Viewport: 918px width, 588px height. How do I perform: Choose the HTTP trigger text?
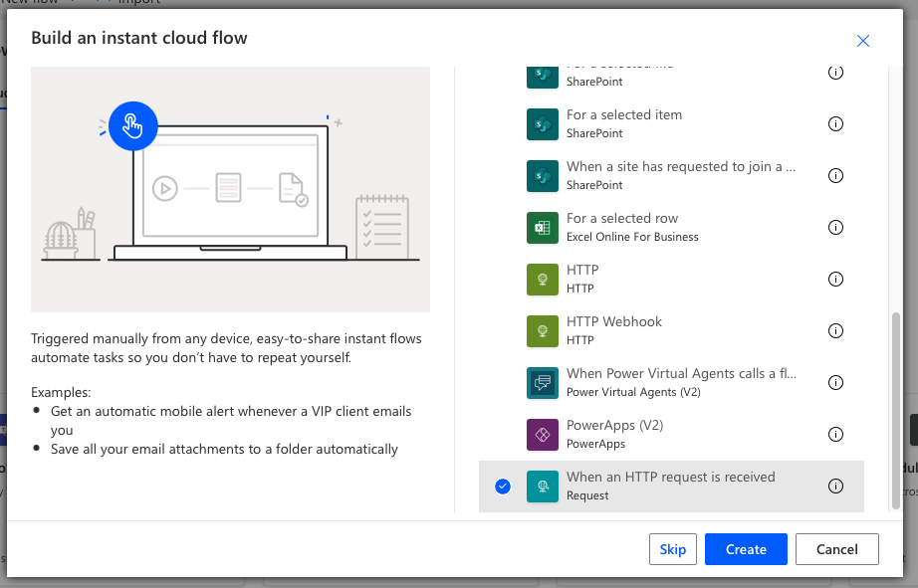pos(582,270)
